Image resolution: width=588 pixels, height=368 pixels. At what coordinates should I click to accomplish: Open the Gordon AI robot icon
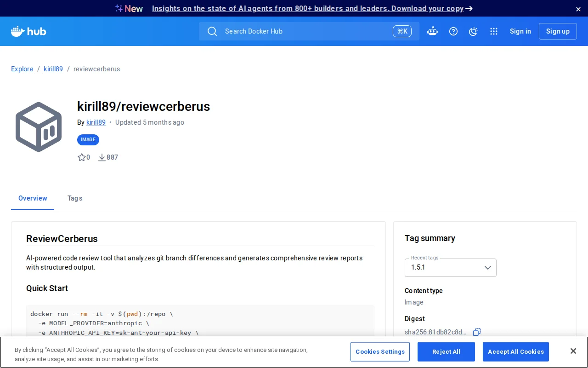(432, 31)
